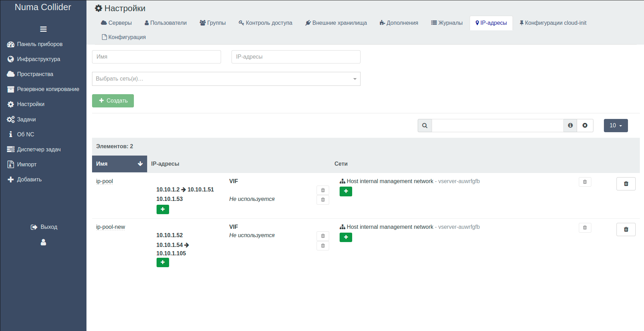Switch to Серверы tab
The height and width of the screenshot is (331, 644).
(x=116, y=23)
